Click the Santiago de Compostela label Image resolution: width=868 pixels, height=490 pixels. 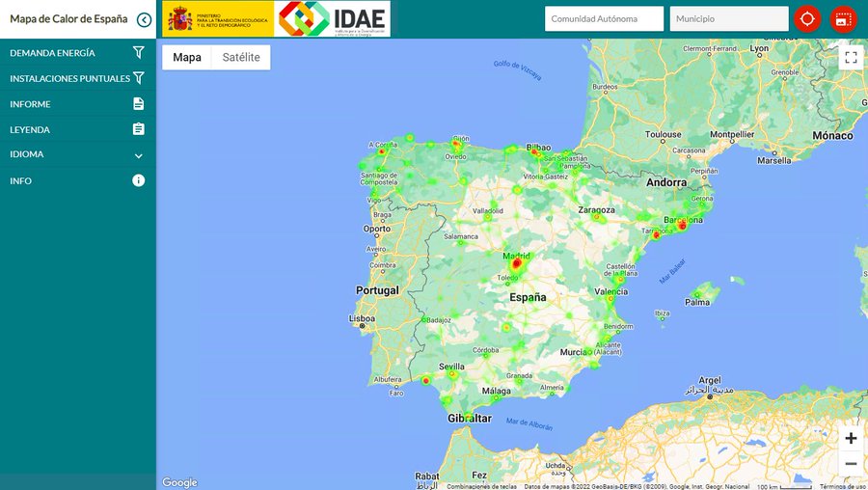click(379, 178)
